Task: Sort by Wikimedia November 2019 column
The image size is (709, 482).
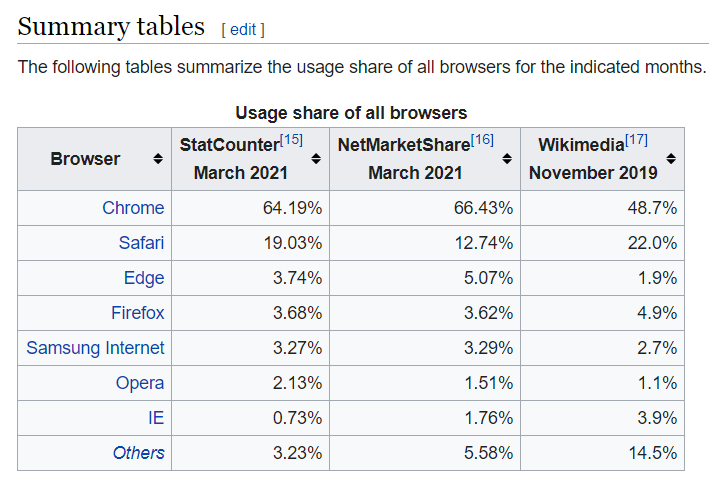Action: (x=671, y=159)
